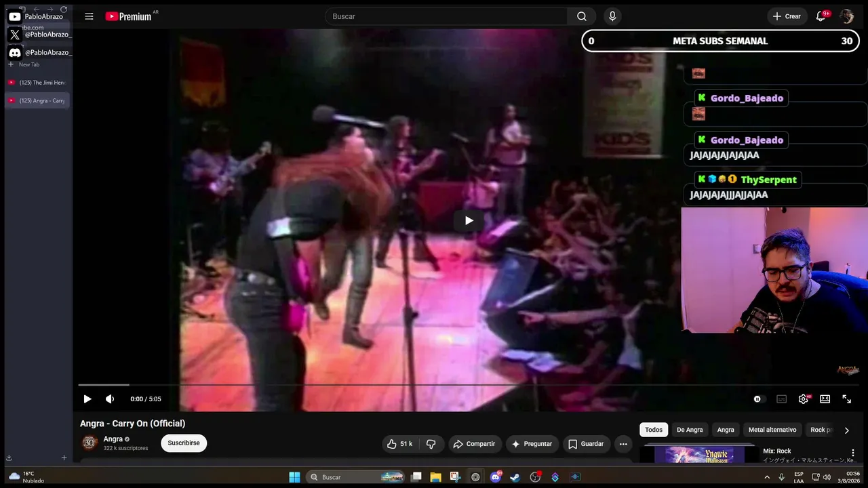This screenshot has height=488, width=868.
Task: Click the search magnifier button
Action: coord(582,16)
